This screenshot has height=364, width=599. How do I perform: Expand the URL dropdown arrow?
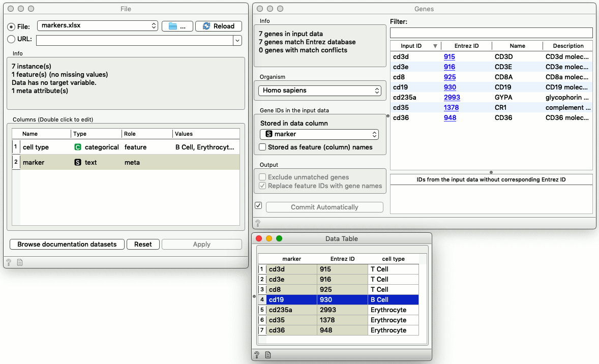(237, 40)
